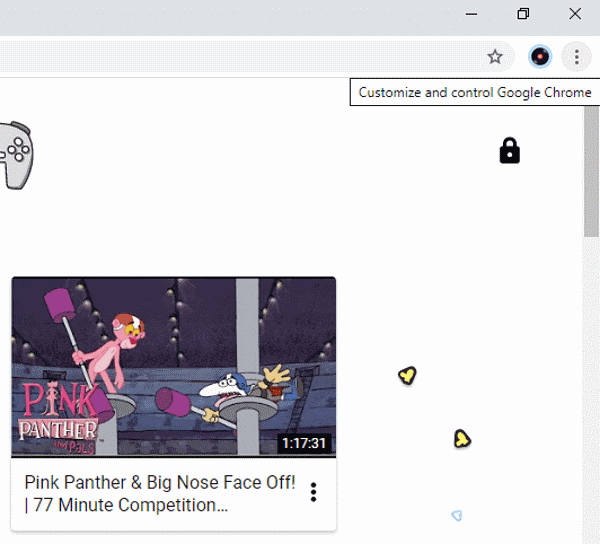Open the Chrome profile avatar
Screen dimensions: 600x544
(x=540, y=57)
